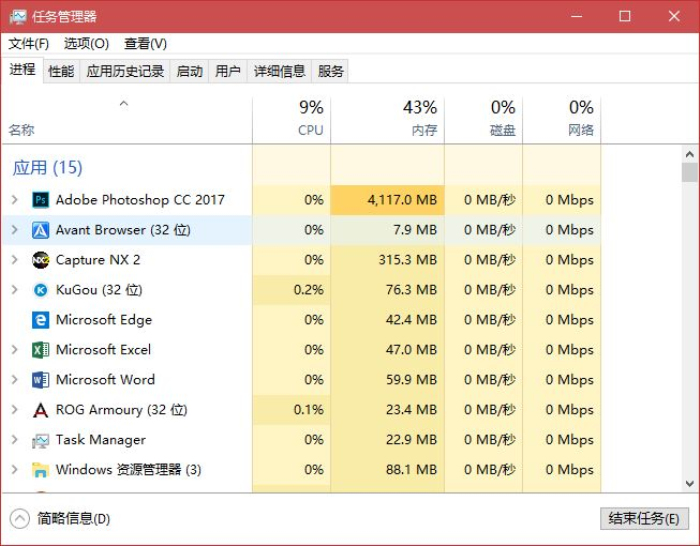Click the KuGou music app icon
700x546 pixels.
tap(41, 290)
